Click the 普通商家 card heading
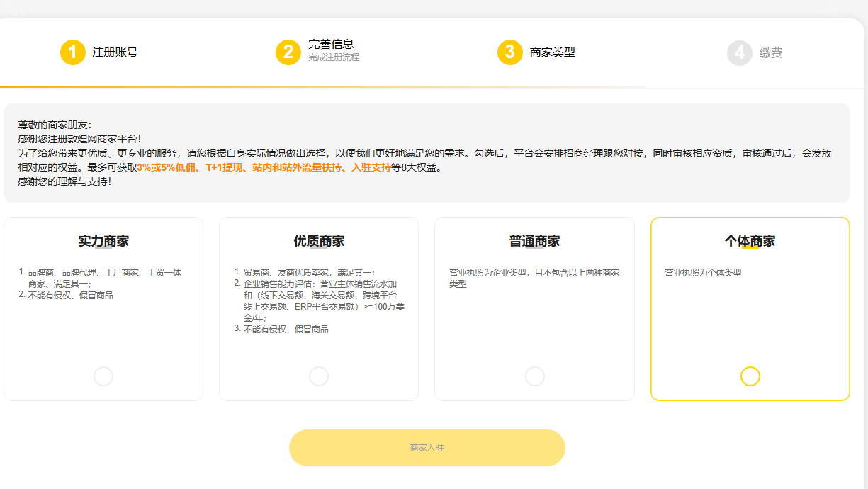 click(534, 242)
